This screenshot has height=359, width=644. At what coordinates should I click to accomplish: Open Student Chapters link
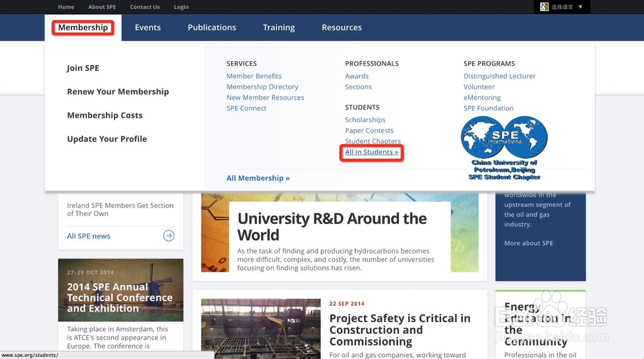click(372, 141)
